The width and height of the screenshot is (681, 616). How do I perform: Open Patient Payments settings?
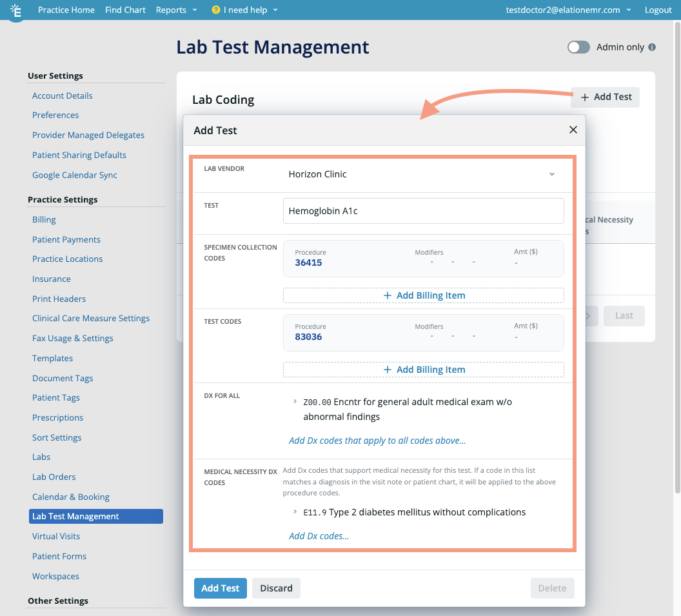click(x=66, y=239)
